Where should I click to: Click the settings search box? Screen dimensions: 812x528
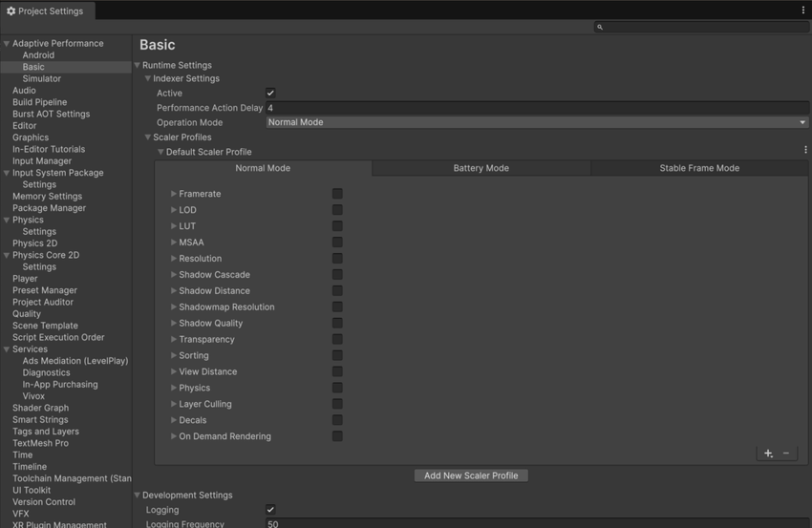coord(702,27)
